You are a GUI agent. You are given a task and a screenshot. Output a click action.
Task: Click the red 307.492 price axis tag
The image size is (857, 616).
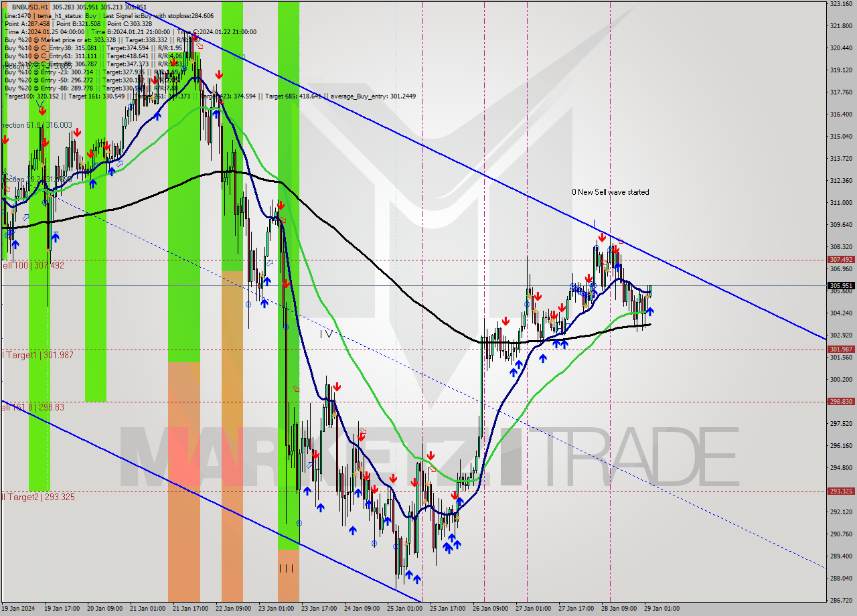[841, 259]
